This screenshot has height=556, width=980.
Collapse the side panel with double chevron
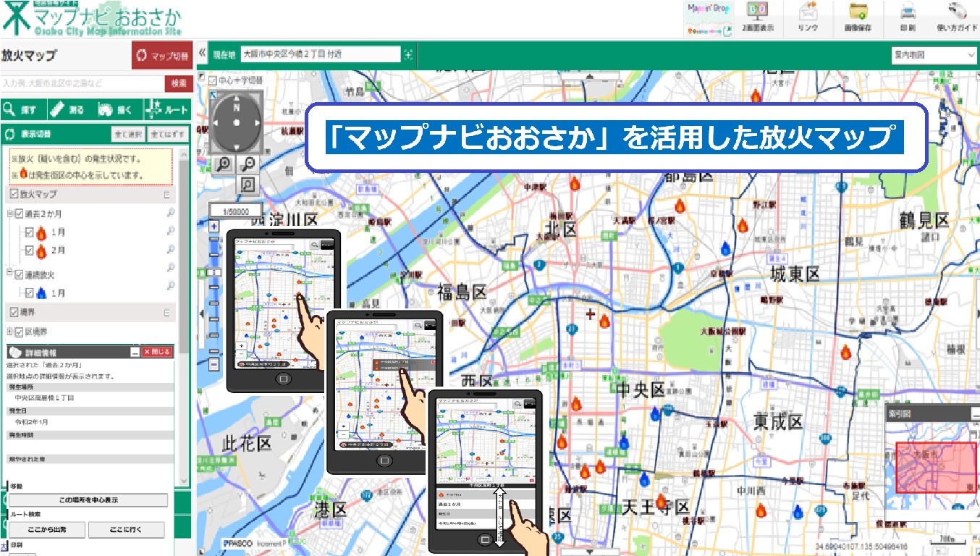[x=202, y=54]
